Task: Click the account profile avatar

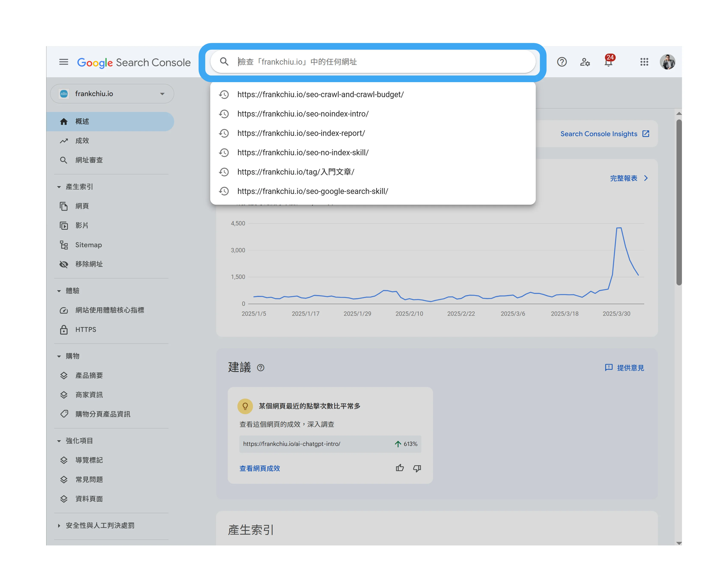Action: [667, 62]
